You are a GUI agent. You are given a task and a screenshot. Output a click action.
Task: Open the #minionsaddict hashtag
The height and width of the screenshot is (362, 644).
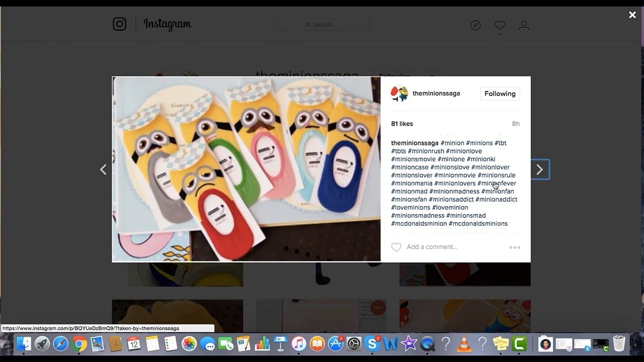[x=451, y=199]
